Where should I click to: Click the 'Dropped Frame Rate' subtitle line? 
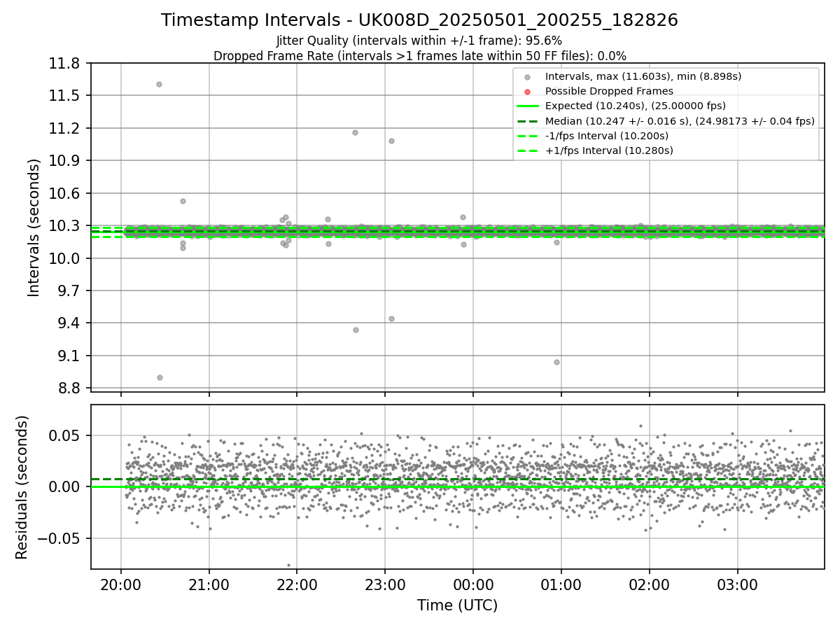tap(419, 56)
